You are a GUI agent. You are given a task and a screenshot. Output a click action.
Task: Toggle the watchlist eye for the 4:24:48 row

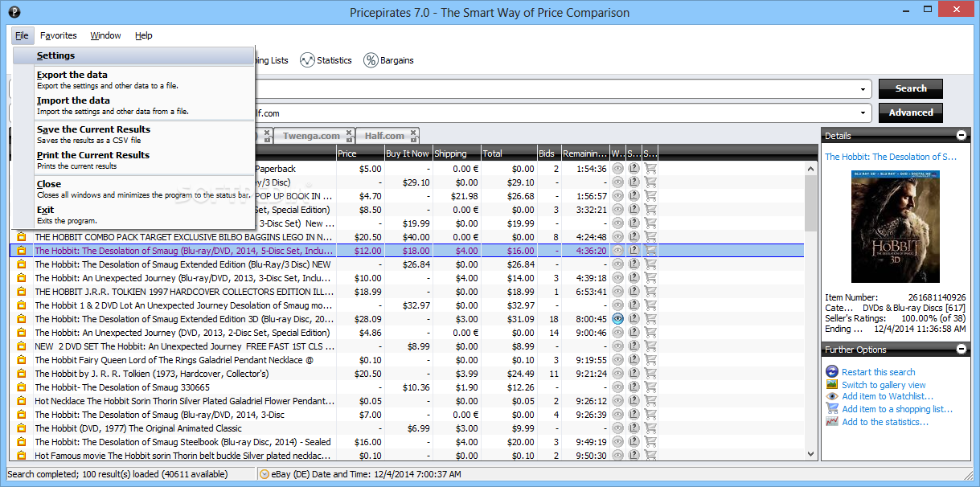[617, 237]
